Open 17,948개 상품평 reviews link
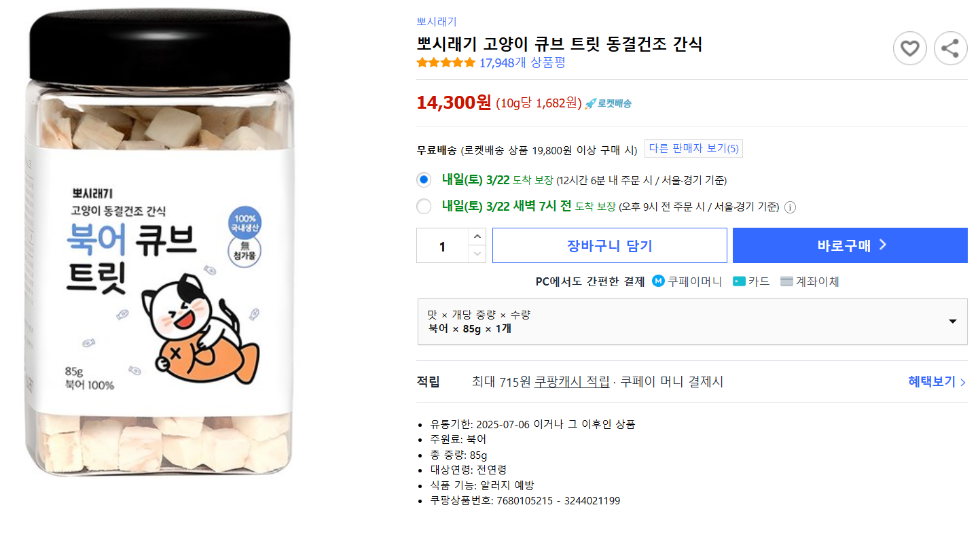 tap(522, 63)
